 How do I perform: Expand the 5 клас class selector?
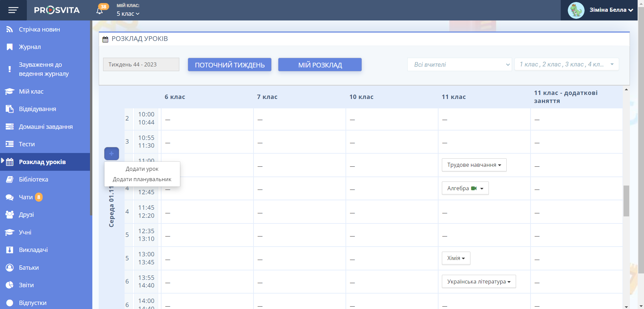coord(128,14)
